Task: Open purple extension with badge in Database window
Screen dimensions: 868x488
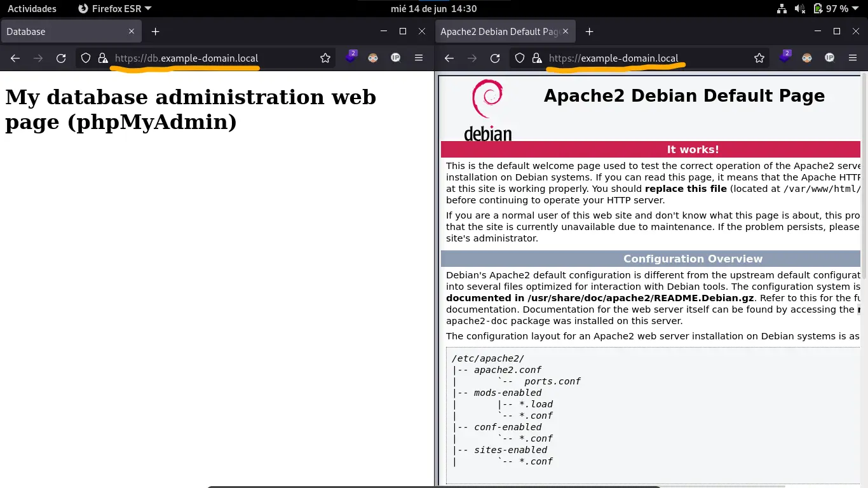Action: tap(351, 57)
